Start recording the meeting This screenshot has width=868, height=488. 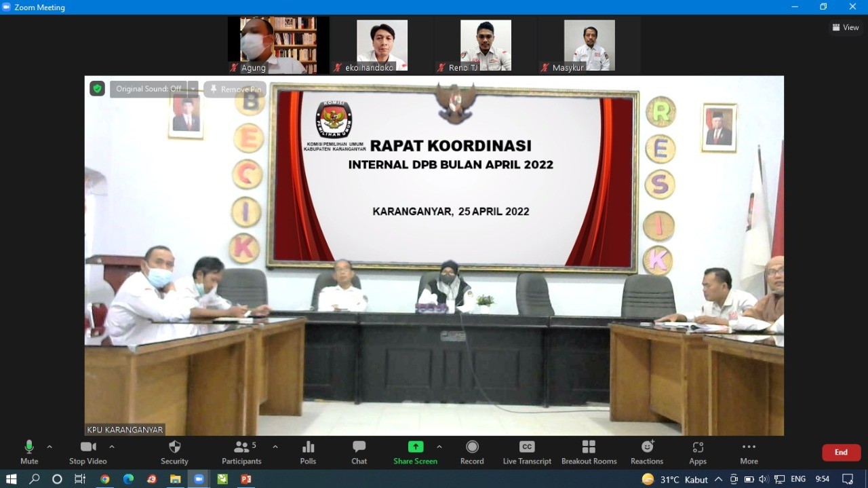coord(472,451)
